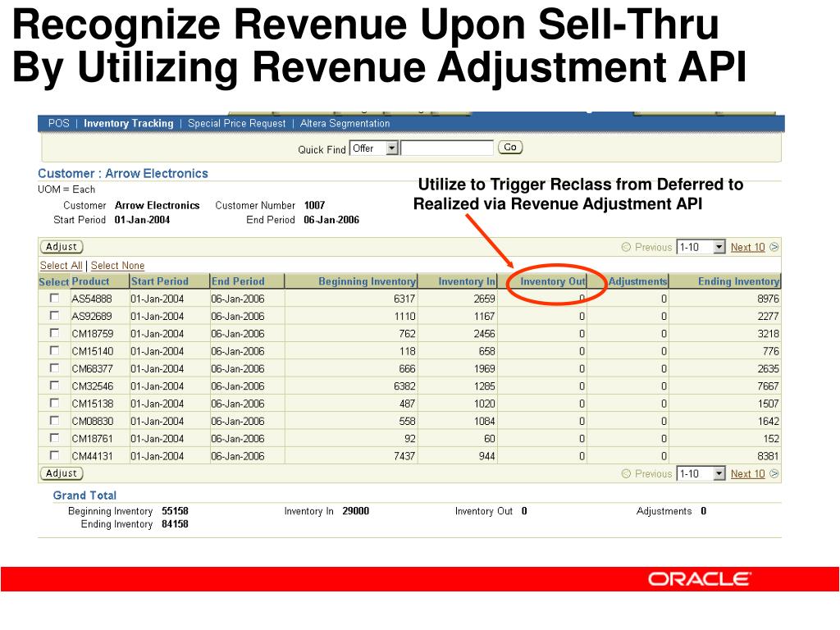Image resolution: width=840 pixels, height=630 pixels.
Task: Click Inventory In value 2456
Action: 484,334
